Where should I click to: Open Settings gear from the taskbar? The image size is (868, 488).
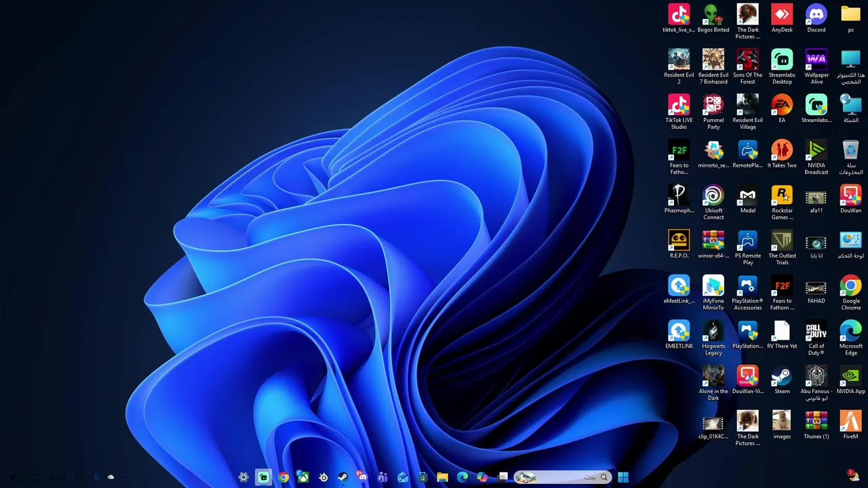243,477
